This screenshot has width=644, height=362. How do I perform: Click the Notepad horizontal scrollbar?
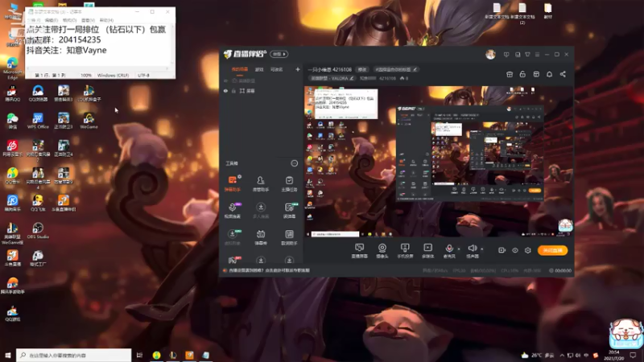click(x=98, y=68)
